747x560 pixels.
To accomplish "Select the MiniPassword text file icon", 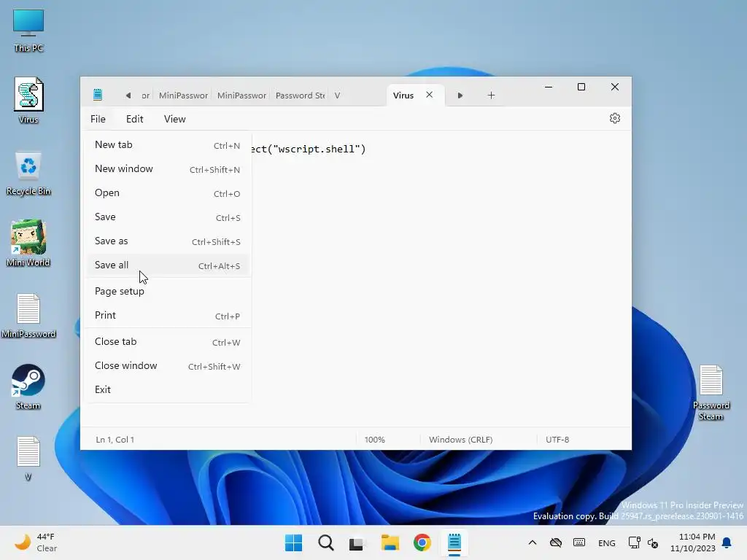I will coord(28,315).
